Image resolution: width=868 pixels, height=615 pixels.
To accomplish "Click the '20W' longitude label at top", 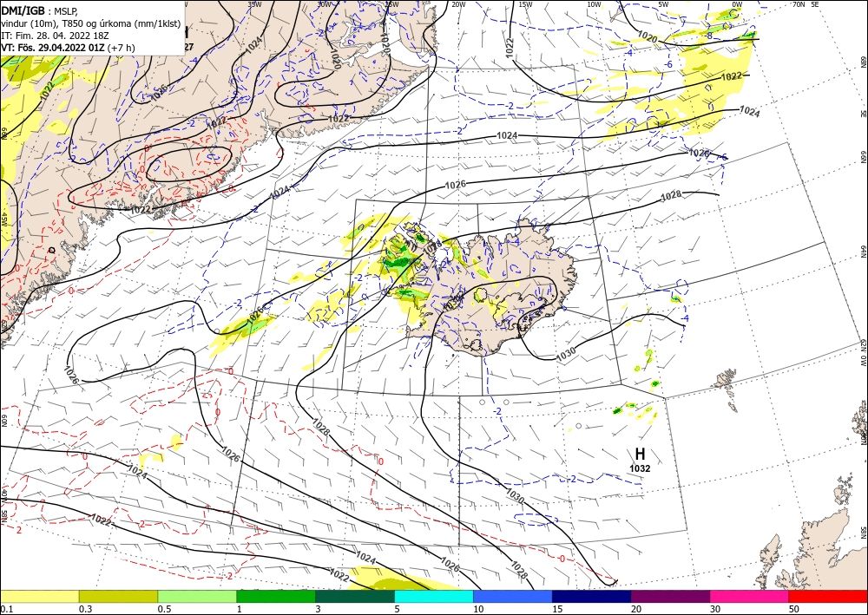I will (x=457, y=4).
